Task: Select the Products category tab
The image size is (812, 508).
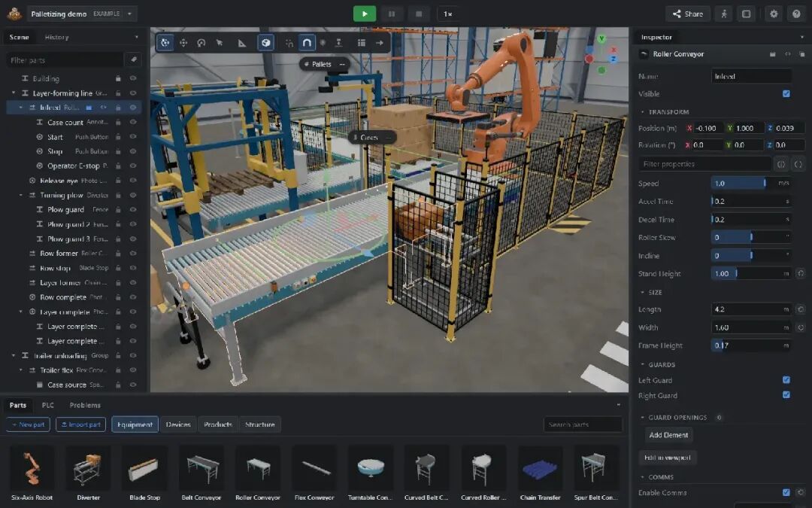Action: click(x=218, y=424)
